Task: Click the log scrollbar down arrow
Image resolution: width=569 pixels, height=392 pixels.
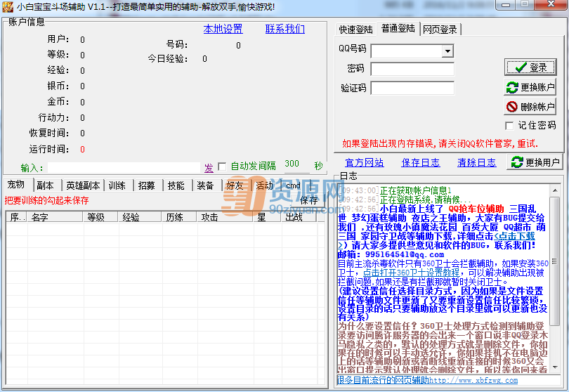Action: click(555, 367)
